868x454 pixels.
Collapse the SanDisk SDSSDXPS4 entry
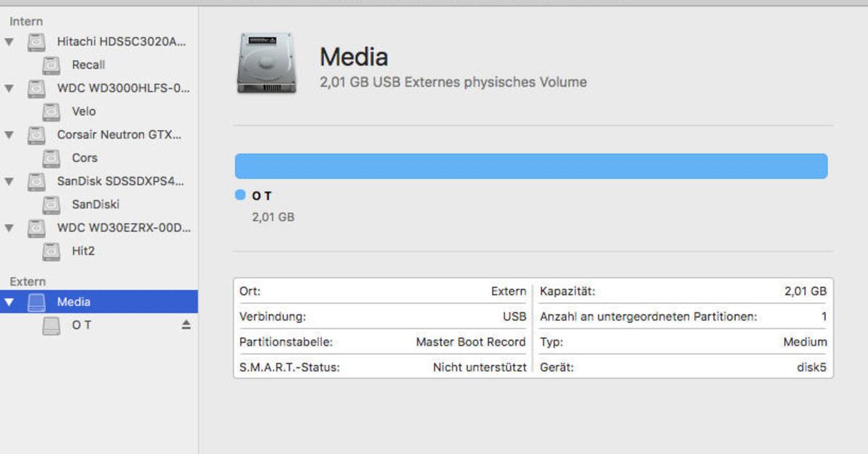(9, 181)
